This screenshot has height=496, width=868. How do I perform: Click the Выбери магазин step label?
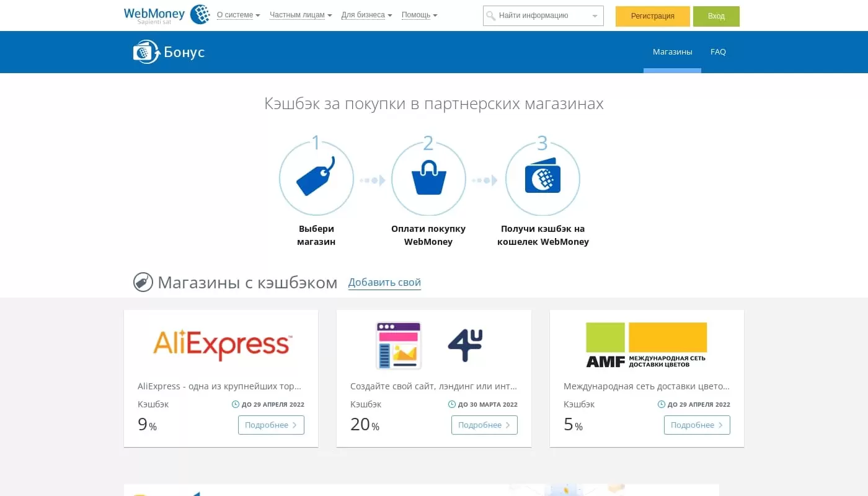[316, 235]
